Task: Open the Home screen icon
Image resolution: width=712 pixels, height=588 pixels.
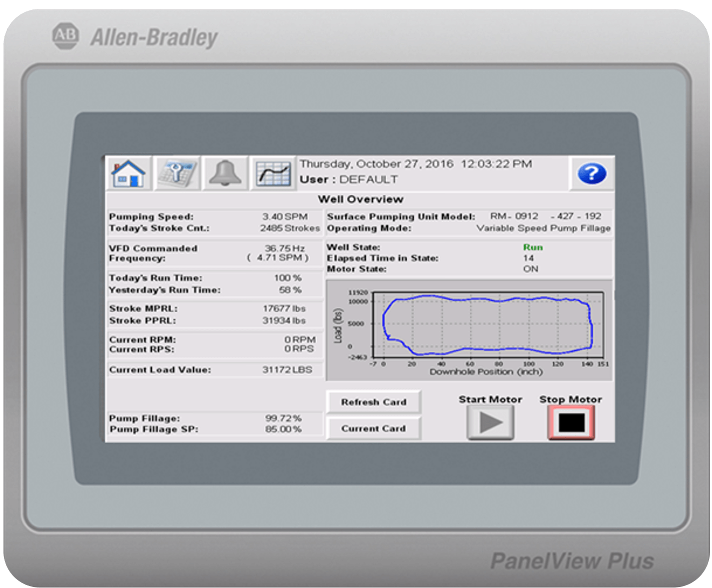Action: 129,173
